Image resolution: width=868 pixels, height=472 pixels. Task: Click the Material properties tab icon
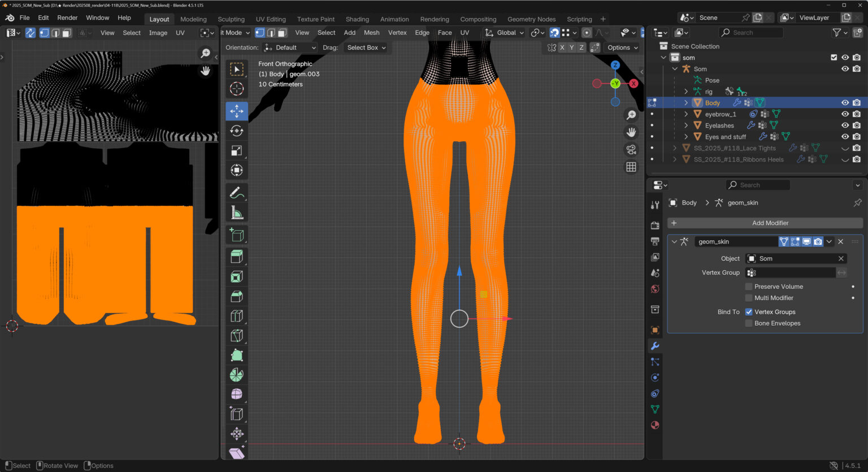click(x=655, y=425)
